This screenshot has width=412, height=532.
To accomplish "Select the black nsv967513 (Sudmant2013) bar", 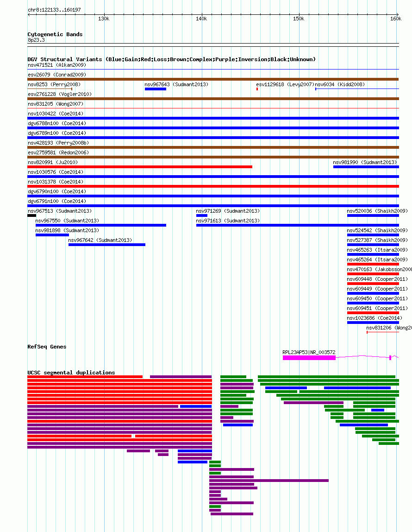I will click(32, 215).
